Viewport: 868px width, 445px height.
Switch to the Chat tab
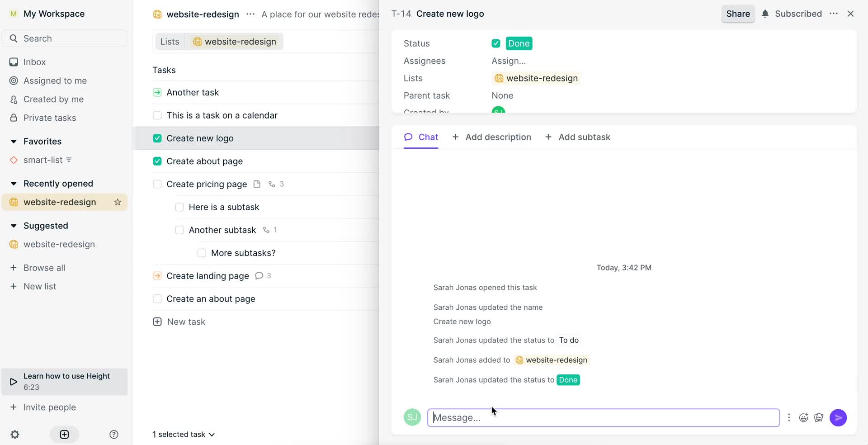point(421,137)
